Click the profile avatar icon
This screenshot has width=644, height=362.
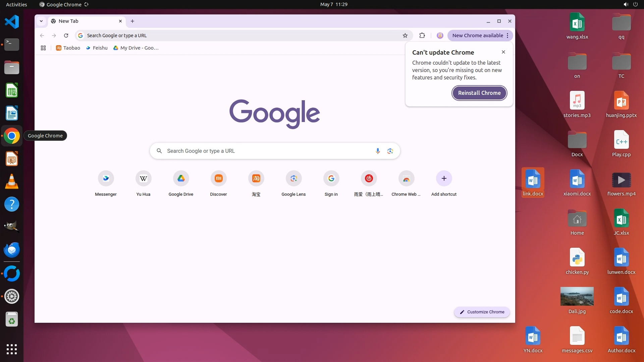coord(440,36)
